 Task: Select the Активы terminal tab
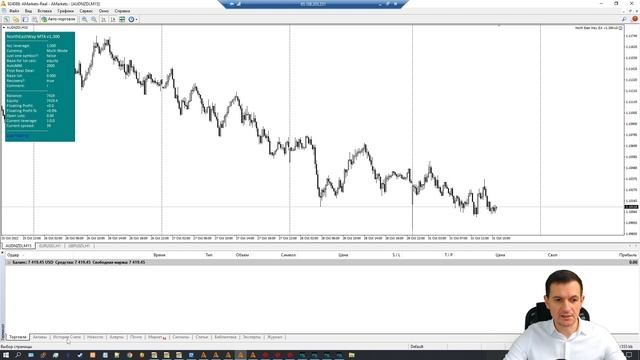[40, 337]
